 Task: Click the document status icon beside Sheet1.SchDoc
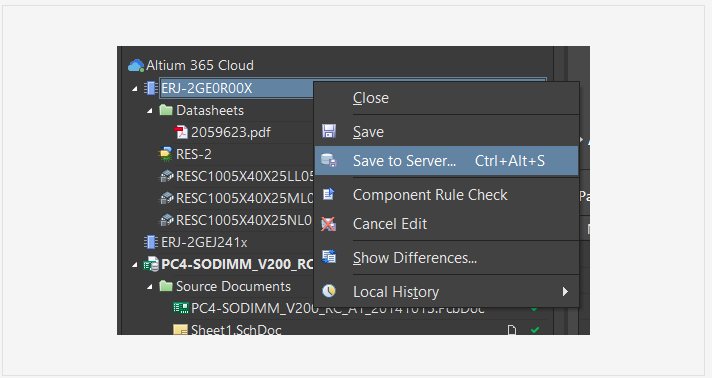(512, 330)
